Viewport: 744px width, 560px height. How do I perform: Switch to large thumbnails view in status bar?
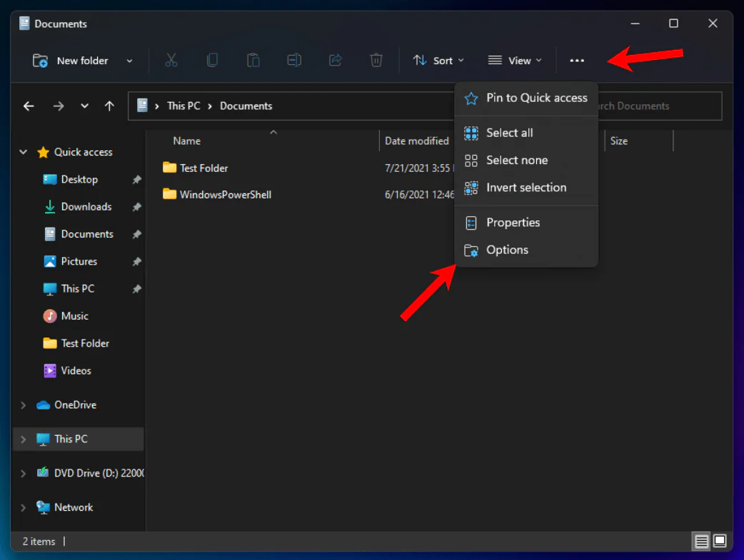pyautogui.click(x=720, y=541)
